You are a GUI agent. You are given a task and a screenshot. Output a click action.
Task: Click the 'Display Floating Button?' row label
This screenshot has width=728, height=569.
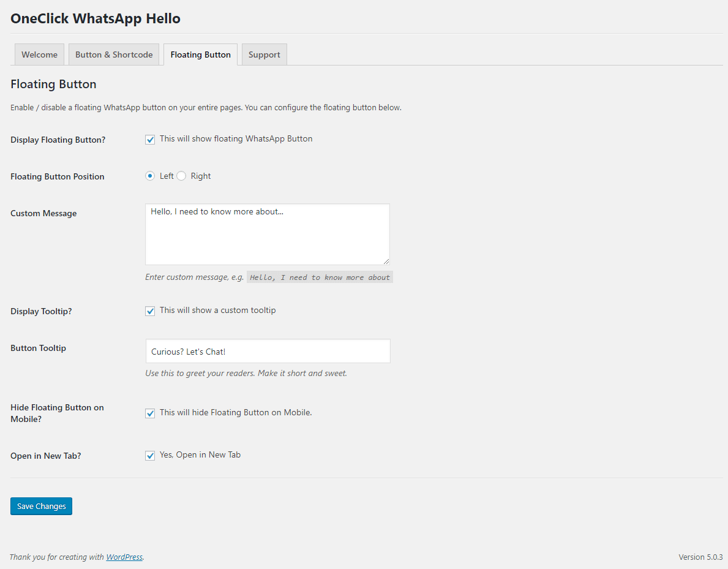[58, 140]
